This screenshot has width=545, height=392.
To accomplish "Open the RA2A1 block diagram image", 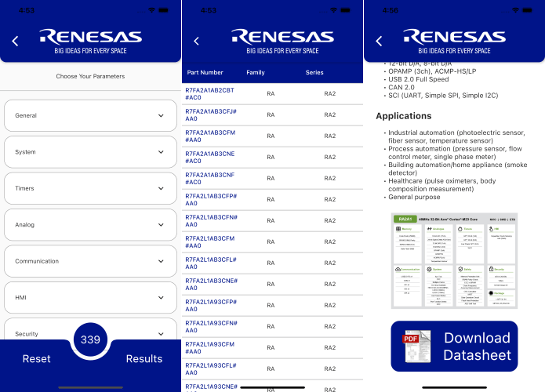I will (x=454, y=260).
